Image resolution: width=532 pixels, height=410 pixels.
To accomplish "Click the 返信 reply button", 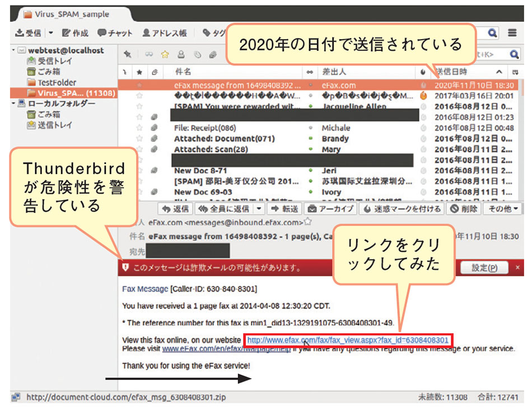I will pos(175,209).
